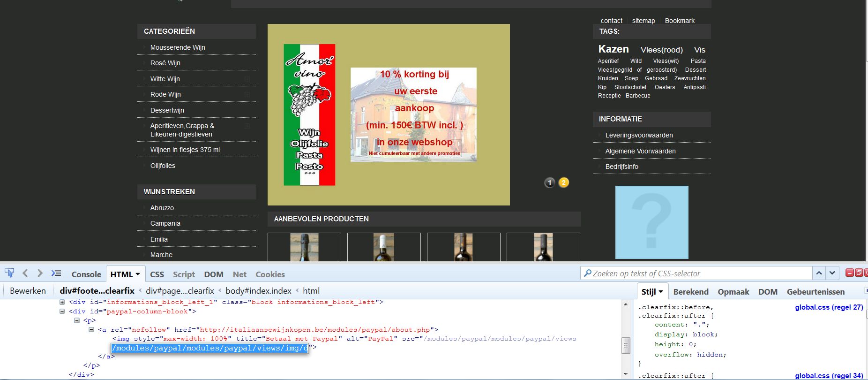Click the broken PayPal placeholder image
The width and height of the screenshot is (868, 380).
(x=651, y=222)
